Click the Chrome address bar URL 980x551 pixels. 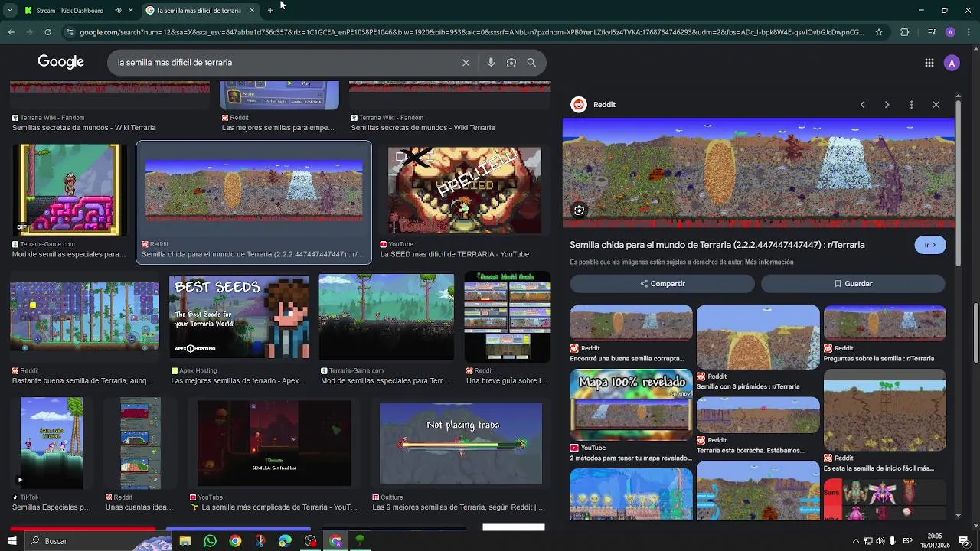tap(472, 32)
